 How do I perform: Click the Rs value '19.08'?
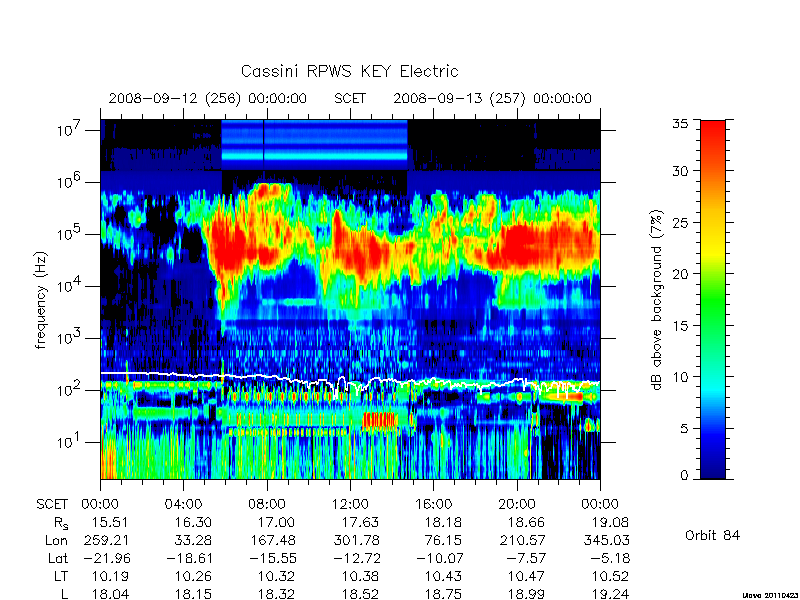pos(610,522)
